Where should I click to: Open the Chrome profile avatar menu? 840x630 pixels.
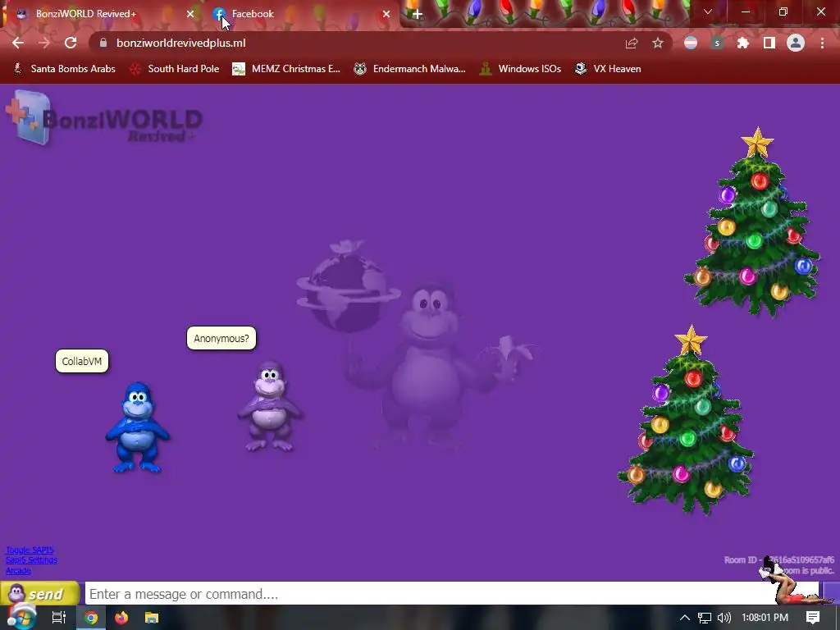pos(796,43)
